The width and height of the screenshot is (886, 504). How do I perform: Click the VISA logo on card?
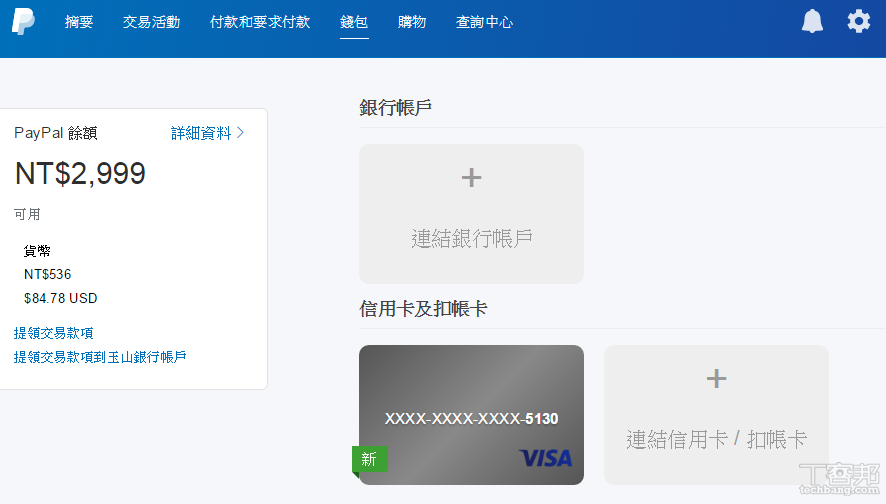tap(545, 458)
